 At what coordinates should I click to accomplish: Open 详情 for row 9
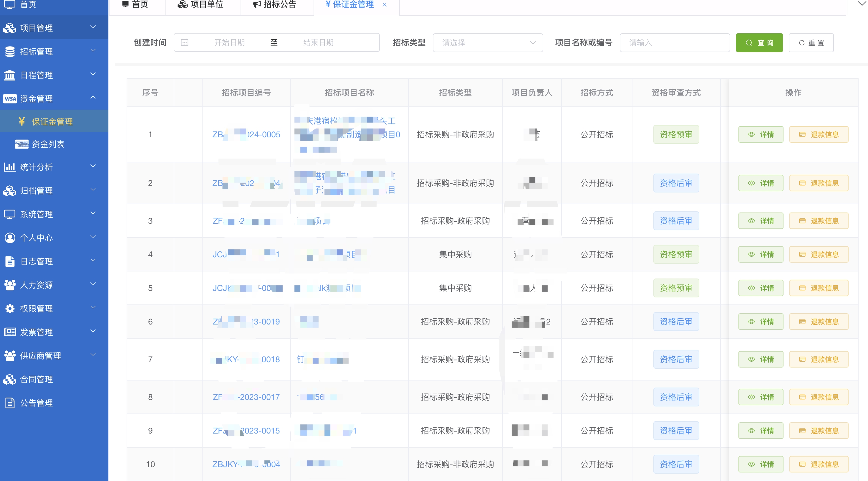(x=761, y=431)
